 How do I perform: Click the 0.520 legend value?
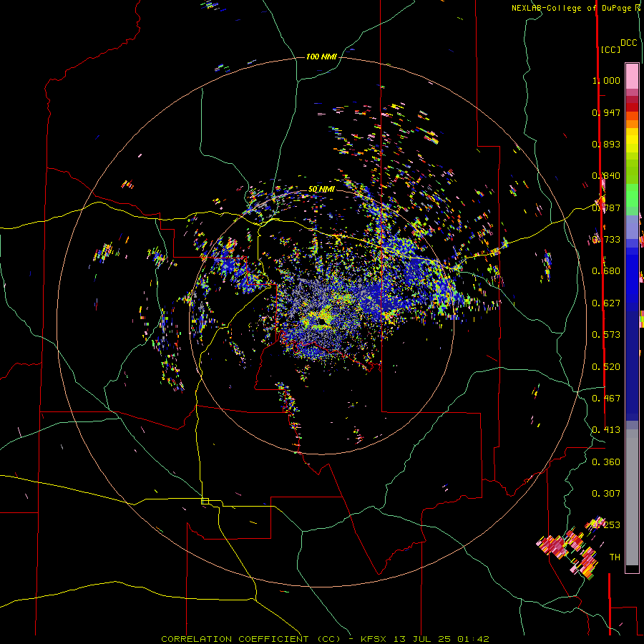point(606,367)
